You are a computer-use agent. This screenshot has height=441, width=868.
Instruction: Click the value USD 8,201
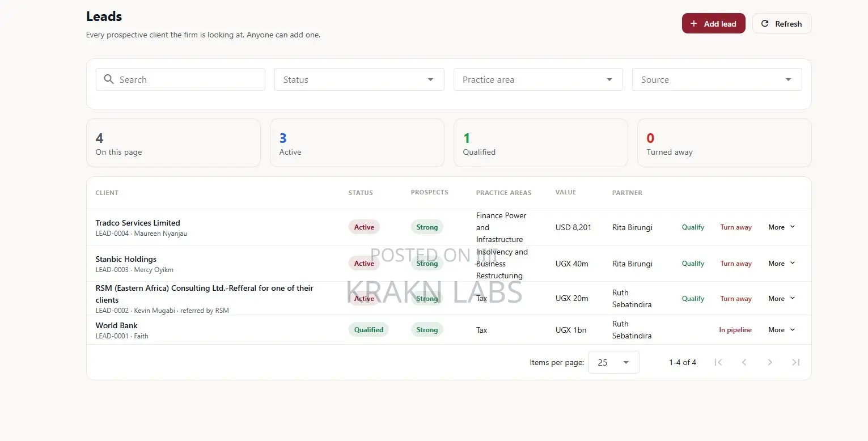573,227
